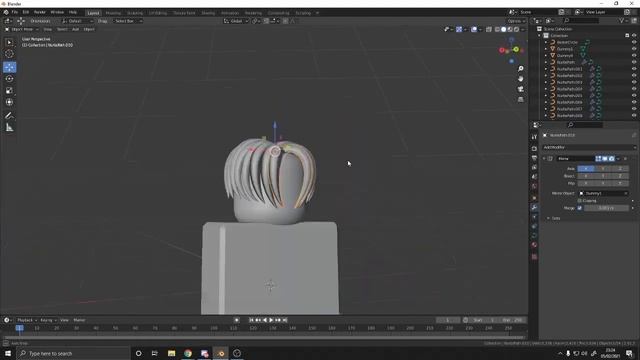Select solid viewport shading icon

coord(504,29)
